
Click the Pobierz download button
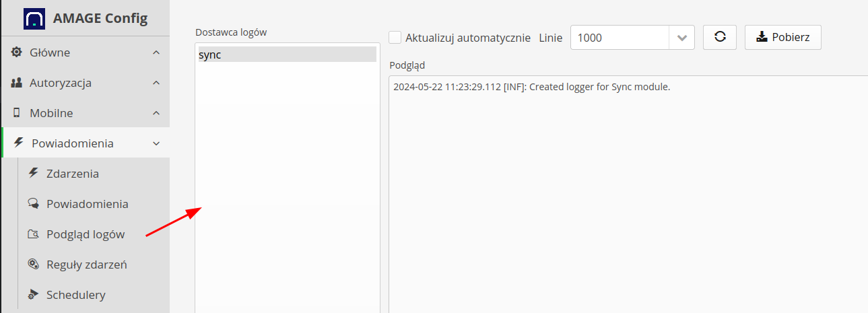tap(782, 37)
